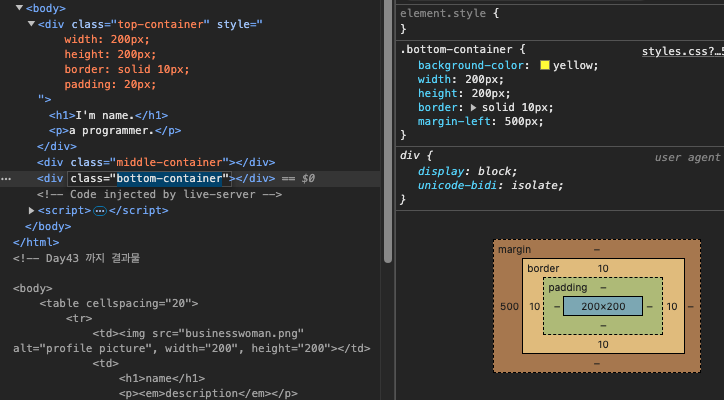Click the .bottom-container selector text
Image resolution: width=724 pixels, height=400 pixels.
456,49
